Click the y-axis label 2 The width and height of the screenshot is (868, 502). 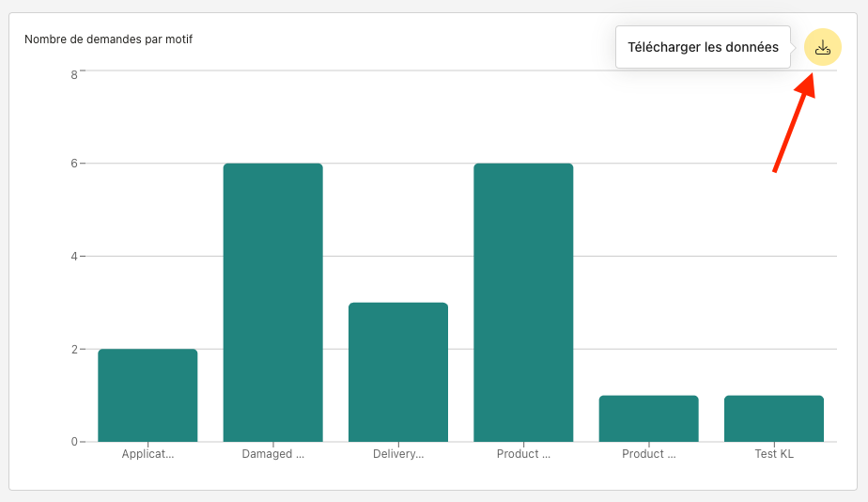point(73,349)
